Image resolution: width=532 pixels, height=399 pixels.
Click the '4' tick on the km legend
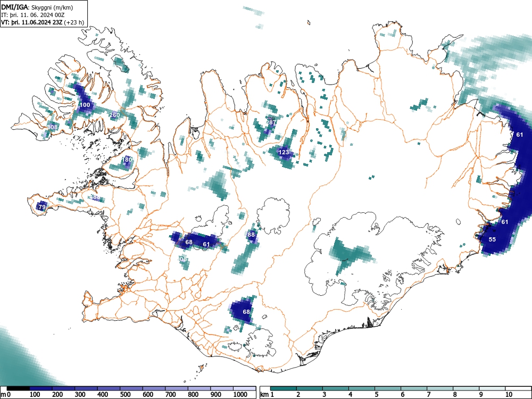[351, 395]
